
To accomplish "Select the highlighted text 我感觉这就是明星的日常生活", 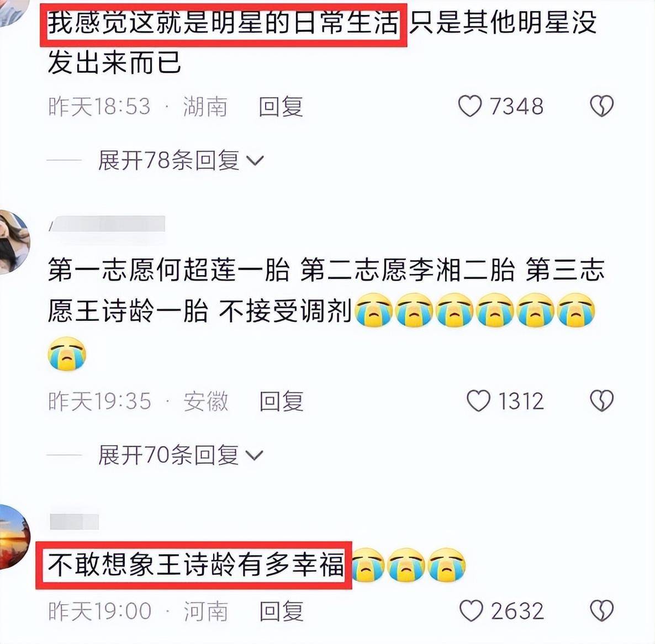I will click(223, 24).
